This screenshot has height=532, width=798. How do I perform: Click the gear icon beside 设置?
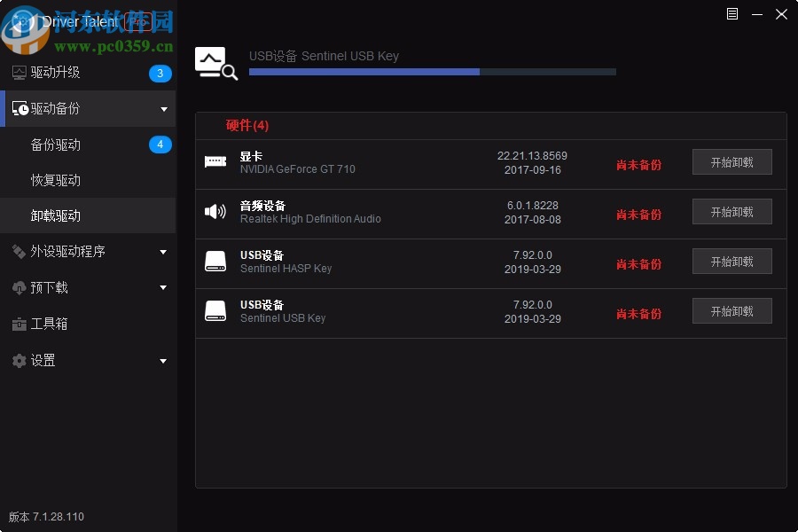pos(20,360)
